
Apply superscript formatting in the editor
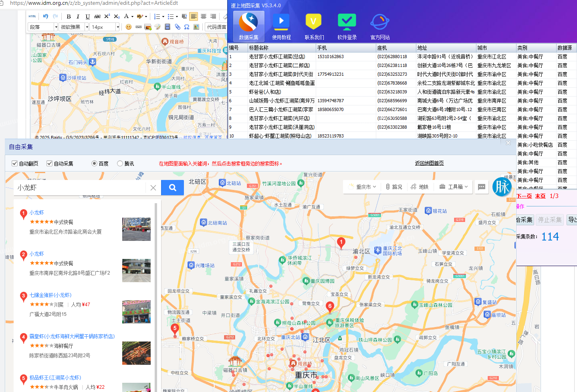pos(107,16)
